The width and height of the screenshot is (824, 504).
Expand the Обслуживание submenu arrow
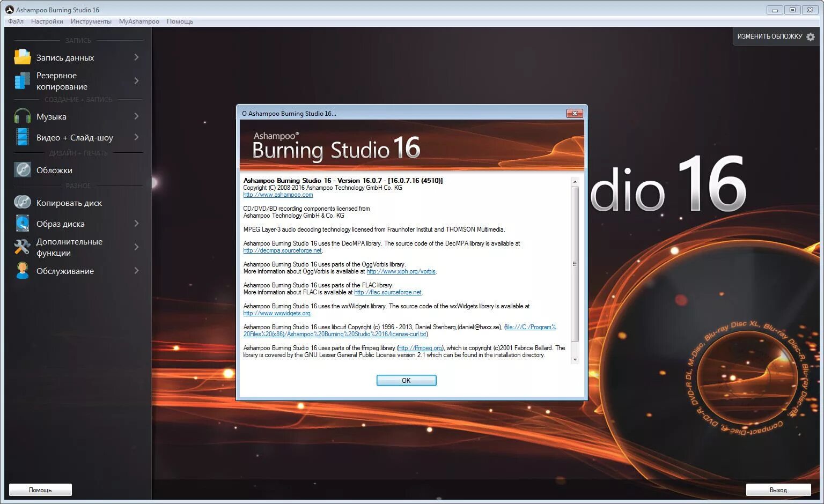[136, 271]
